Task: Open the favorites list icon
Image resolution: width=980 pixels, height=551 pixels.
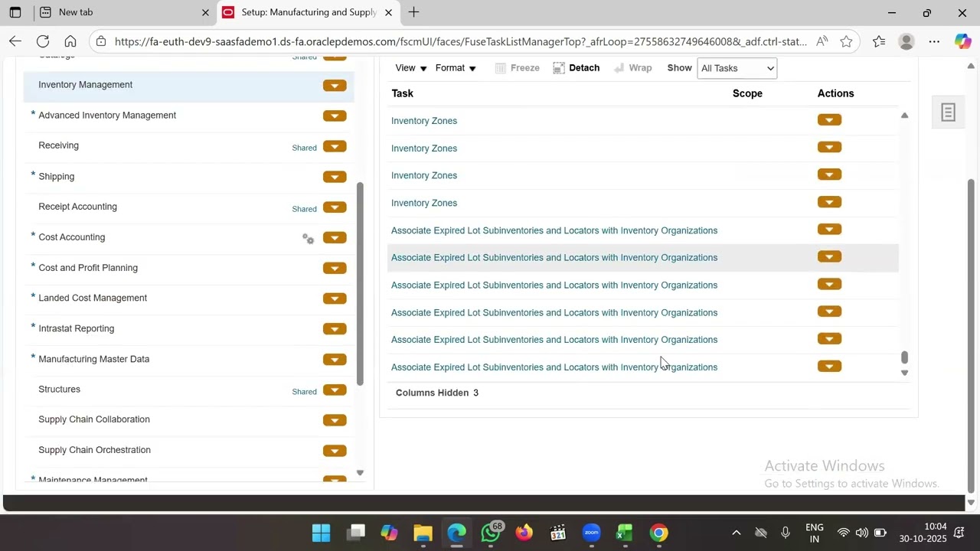Action: [878, 41]
